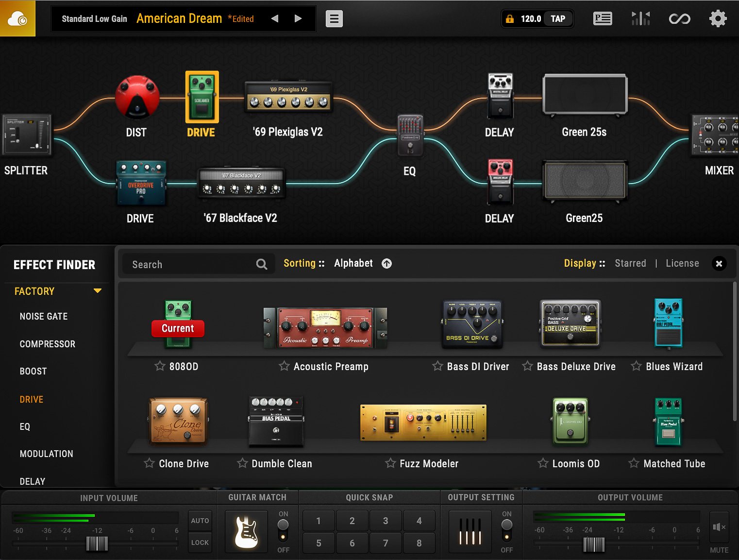739x560 pixels.
Task: Select the Mixer unit
Action: pyautogui.click(x=715, y=136)
